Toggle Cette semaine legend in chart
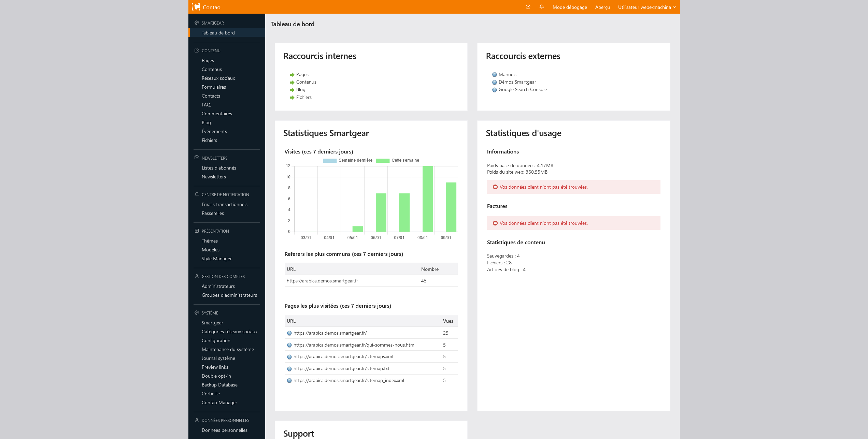 (397, 160)
